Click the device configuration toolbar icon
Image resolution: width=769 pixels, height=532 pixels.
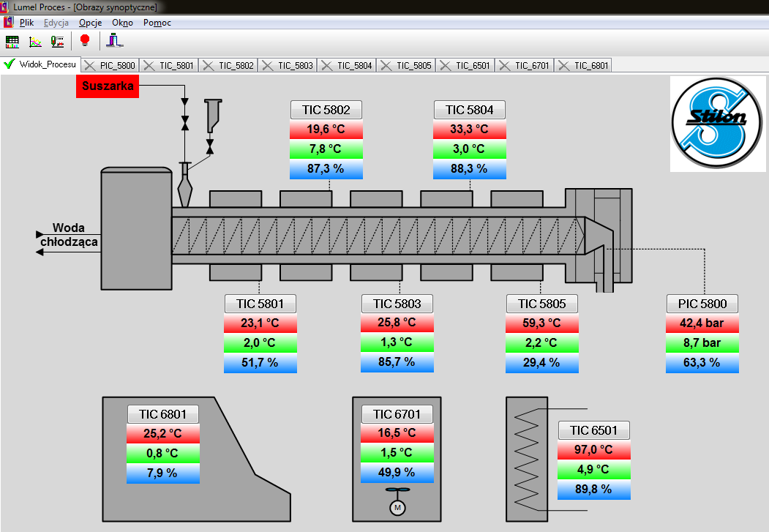pyautogui.click(x=57, y=42)
